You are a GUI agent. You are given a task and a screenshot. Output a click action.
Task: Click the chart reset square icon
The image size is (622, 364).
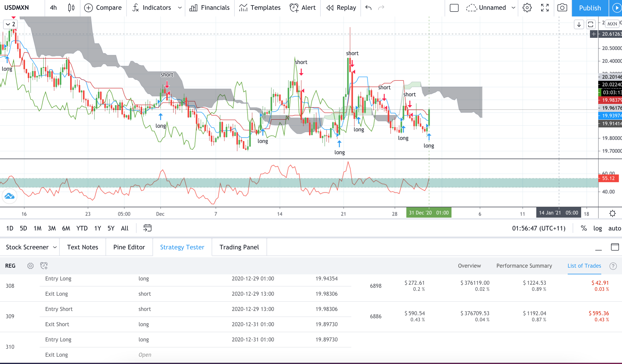(x=590, y=24)
